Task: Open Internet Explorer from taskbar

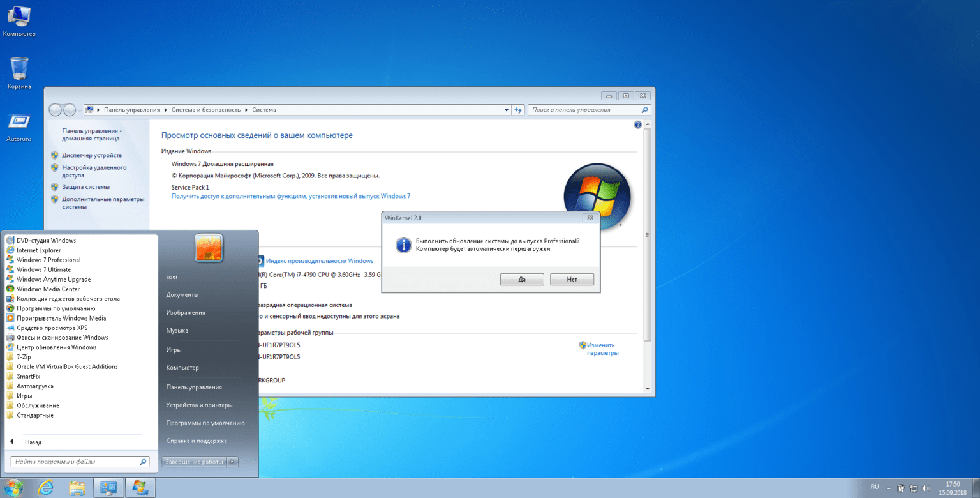Action: click(x=46, y=488)
